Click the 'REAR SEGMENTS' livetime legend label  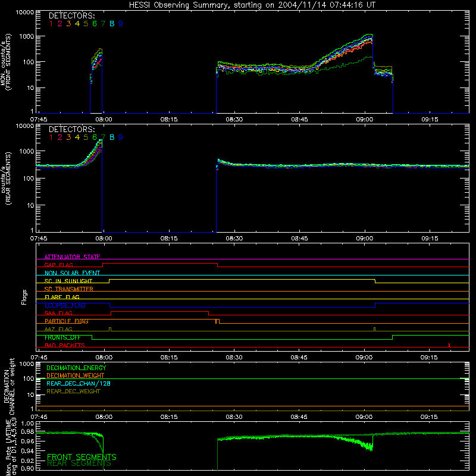coord(79,464)
